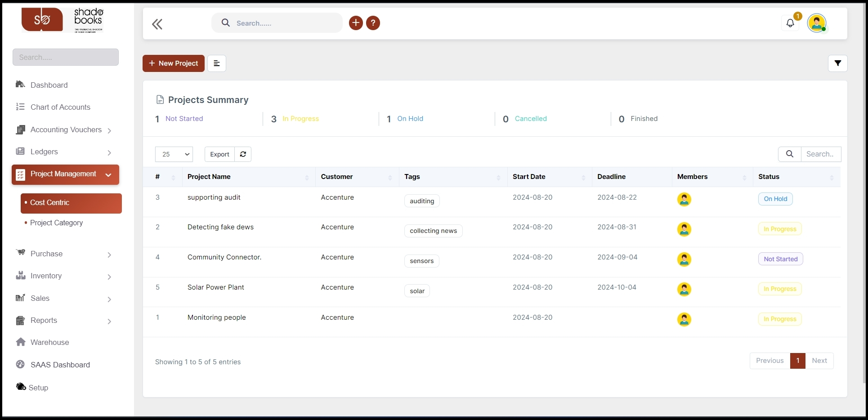Screen dimensions: 868x420
Task: Sort table by Customer column
Action: (357, 177)
